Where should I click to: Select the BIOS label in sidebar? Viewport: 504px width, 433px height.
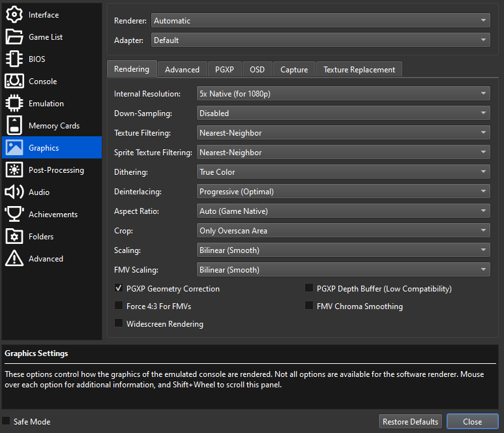37,59
